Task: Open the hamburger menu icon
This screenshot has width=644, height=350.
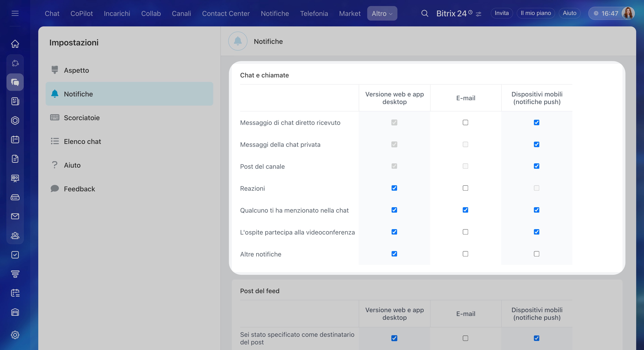Action: 15,13
